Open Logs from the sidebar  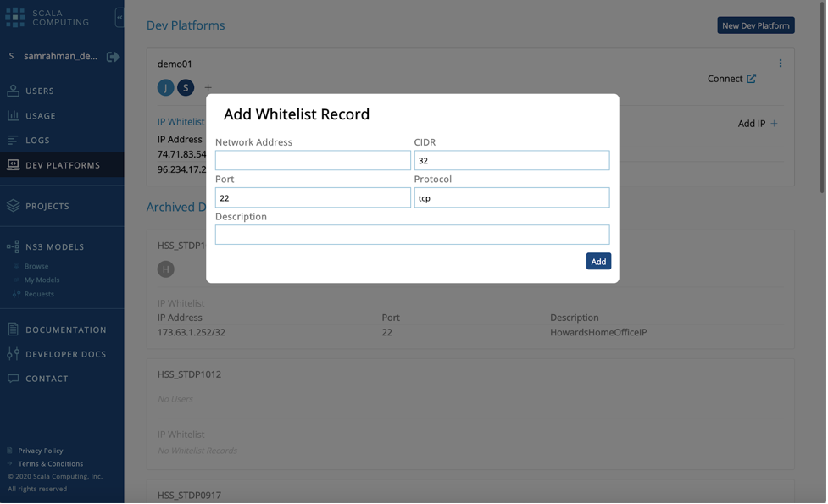37,141
